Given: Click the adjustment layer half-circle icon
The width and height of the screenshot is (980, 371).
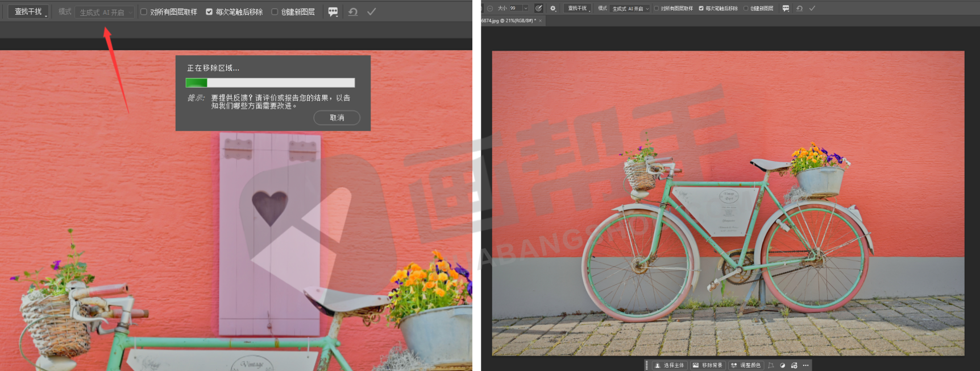Looking at the screenshot, I should pyautogui.click(x=783, y=365).
